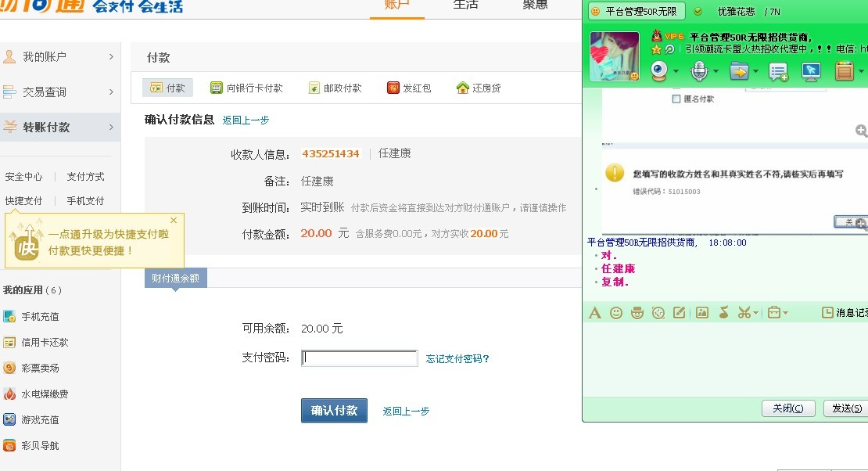The height and width of the screenshot is (471, 868).
Task: Click the zoom magnifier on the chat image
Action: [862, 131]
